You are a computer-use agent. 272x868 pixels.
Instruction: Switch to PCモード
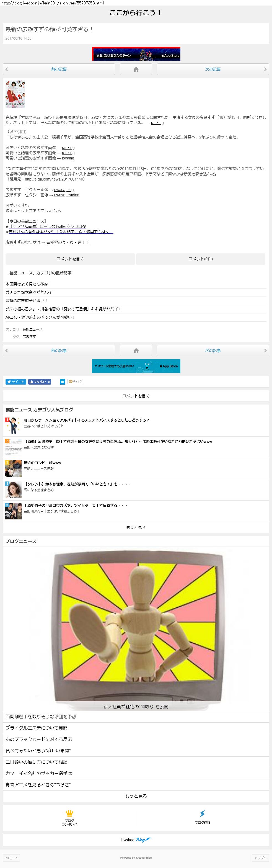pos(11,858)
